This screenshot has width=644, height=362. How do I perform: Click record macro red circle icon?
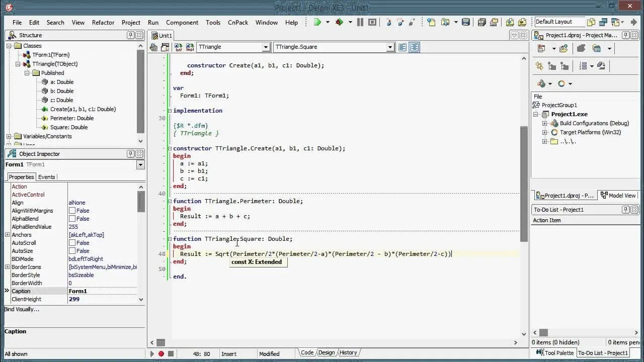[x=161, y=354]
